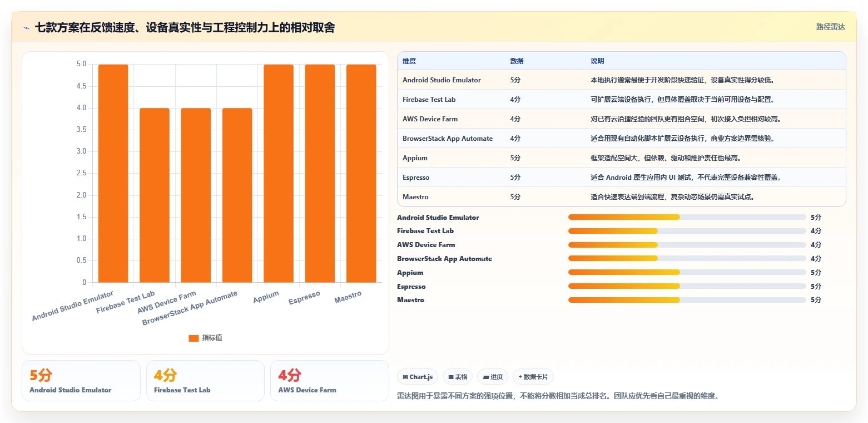Click the 路径雷达 label in the header

pyautogui.click(x=830, y=27)
